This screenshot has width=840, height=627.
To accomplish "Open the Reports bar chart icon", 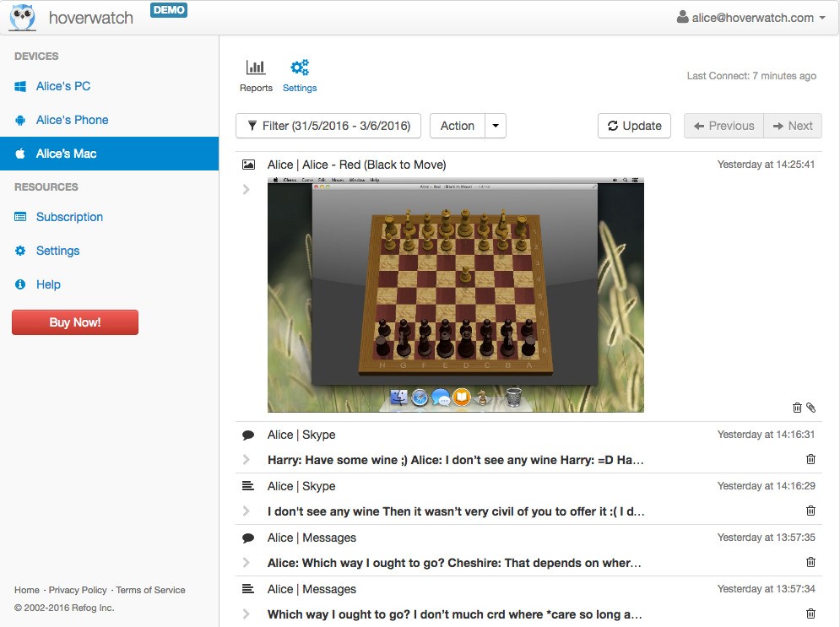I will pos(256,68).
